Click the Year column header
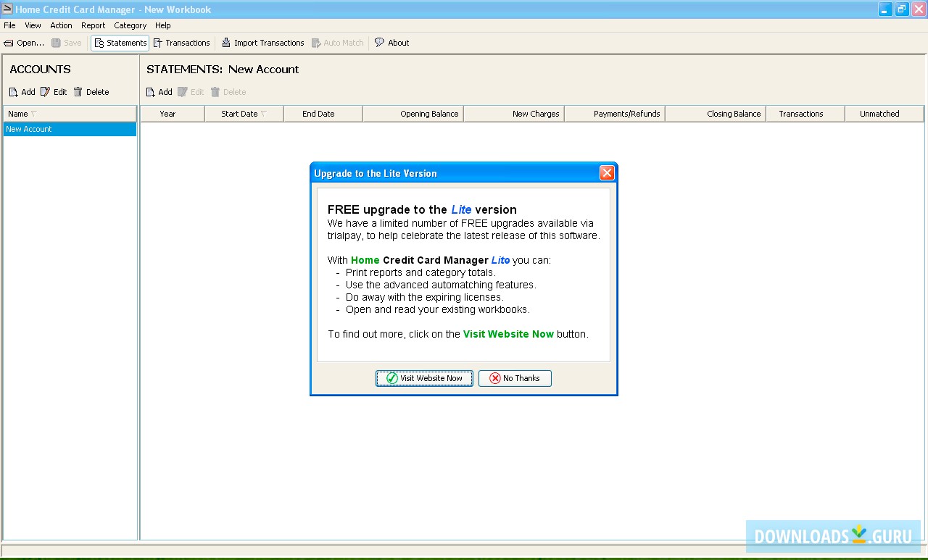The width and height of the screenshot is (928, 560). [x=173, y=114]
